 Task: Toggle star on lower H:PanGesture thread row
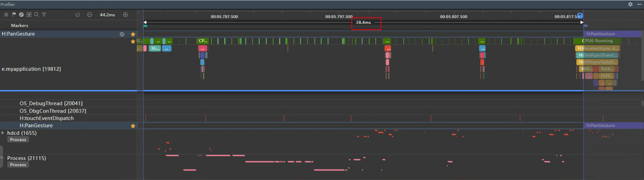(133, 126)
